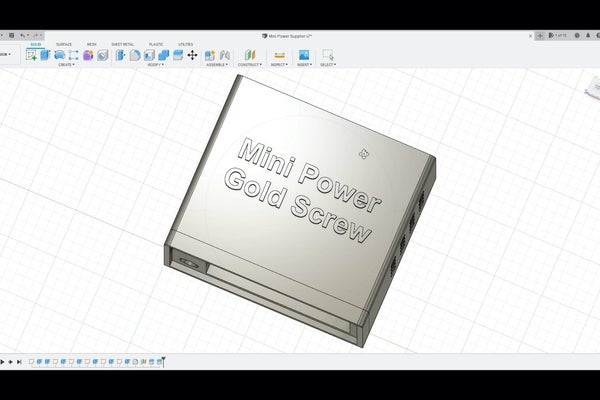Image resolution: width=600 pixels, height=400 pixels.
Task: Switch to the SOLID tab
Action: click(x=36, y=44)
